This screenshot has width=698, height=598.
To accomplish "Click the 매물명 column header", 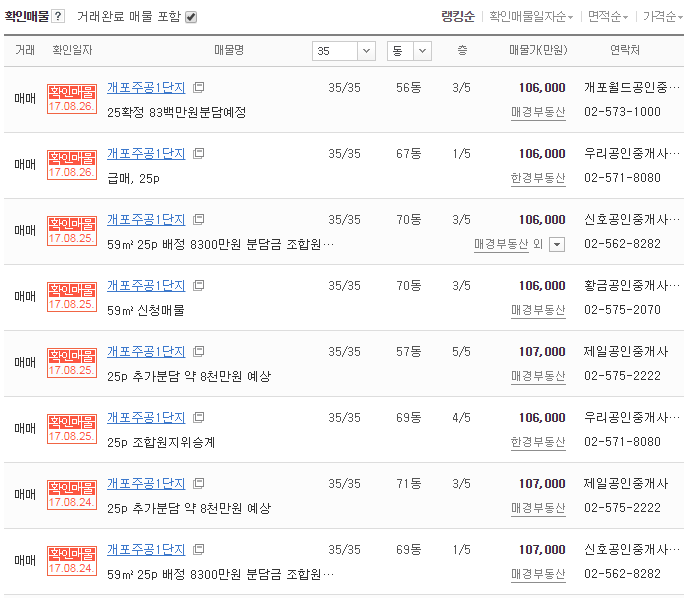I will pos(229,50).
